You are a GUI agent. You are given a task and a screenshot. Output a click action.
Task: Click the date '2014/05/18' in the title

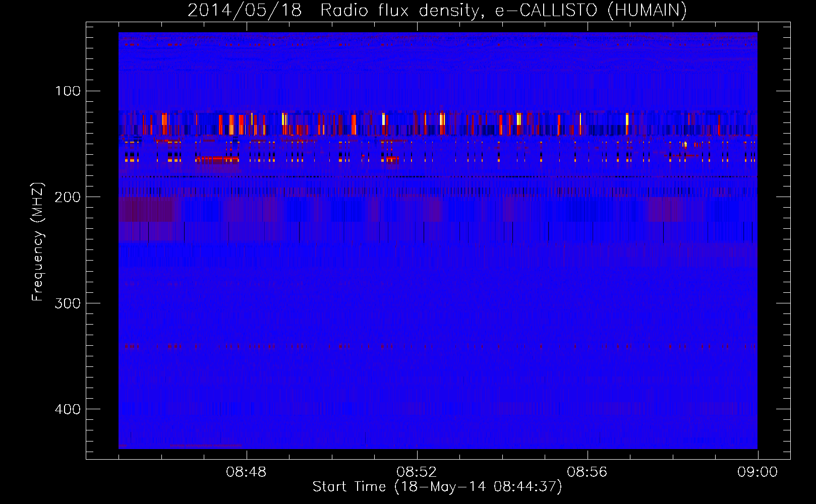245,10
